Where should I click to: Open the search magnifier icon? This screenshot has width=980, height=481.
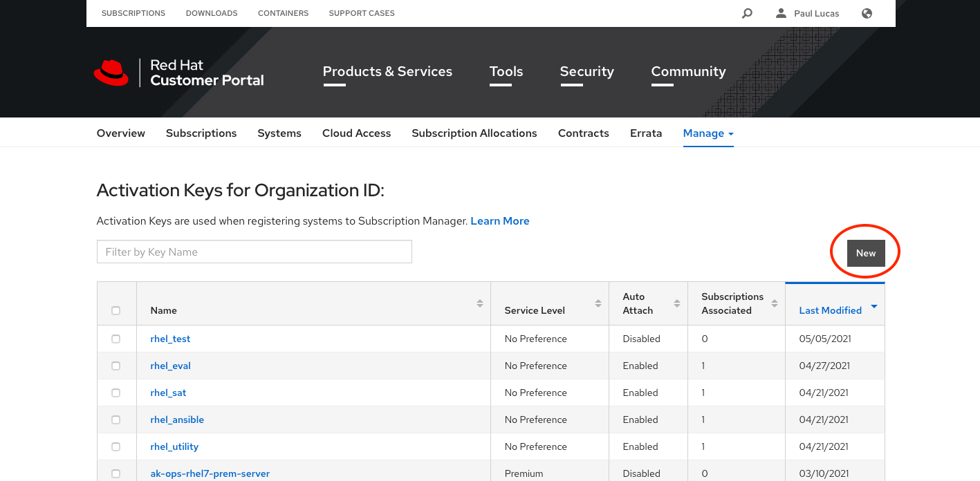tap(747, 13)
